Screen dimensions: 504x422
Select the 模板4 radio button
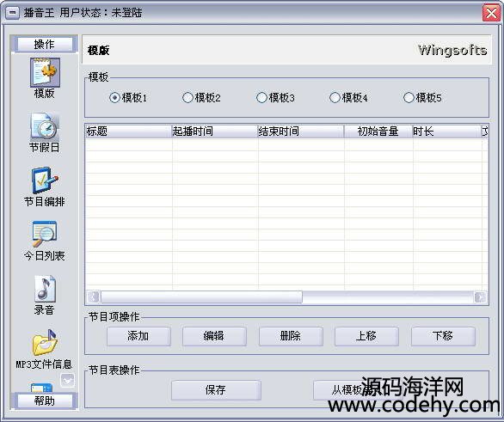(x=335, y=98)
